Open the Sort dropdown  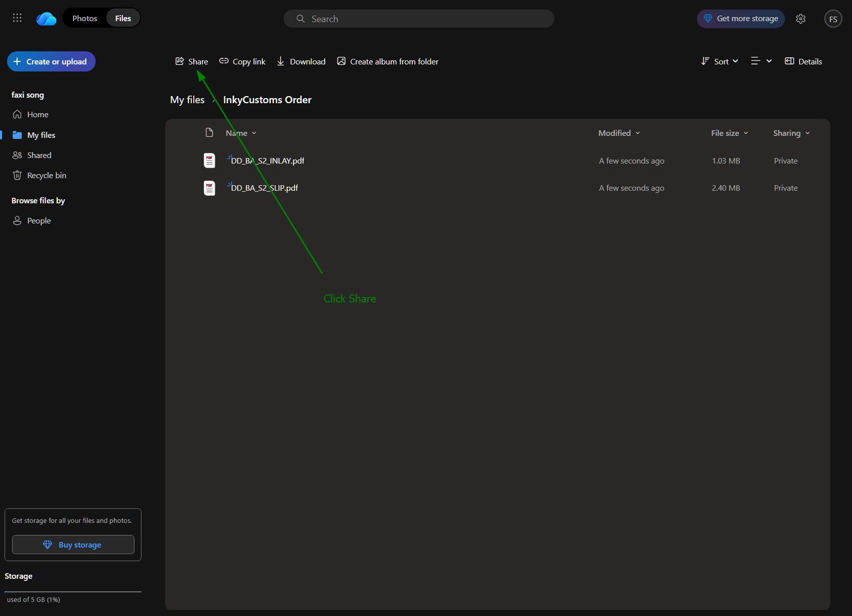tap(720, 61)
